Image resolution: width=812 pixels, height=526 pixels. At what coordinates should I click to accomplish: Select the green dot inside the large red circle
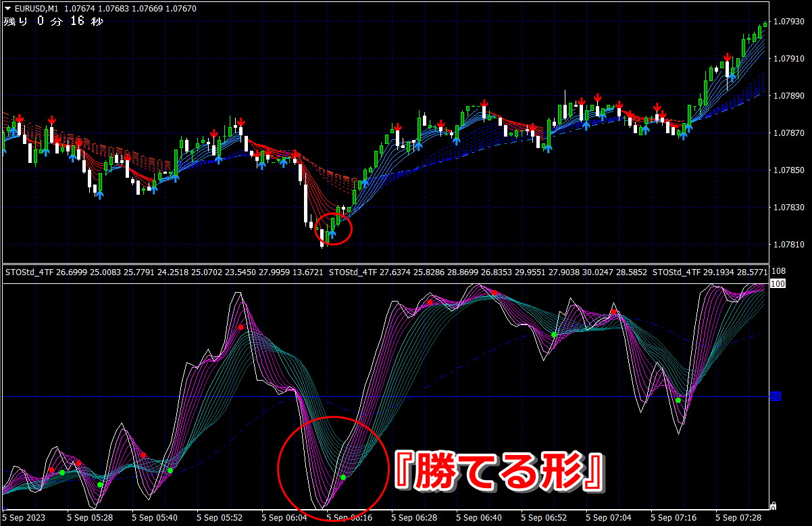[343, 477]
